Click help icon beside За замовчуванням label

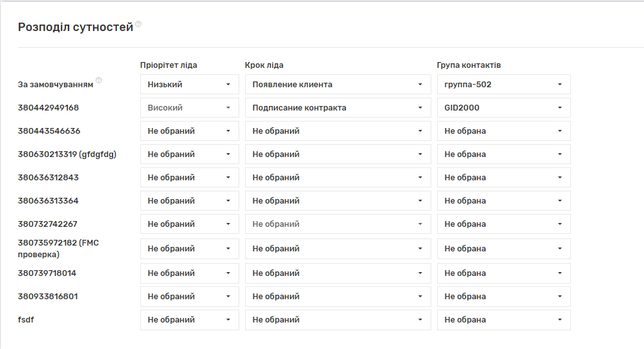pyautogui.click(x=99, y=81)
